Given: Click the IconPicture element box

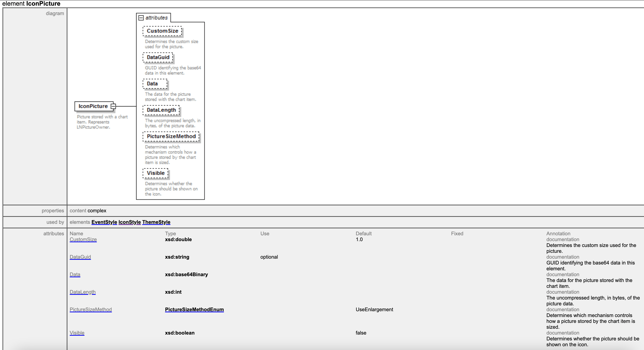Looking at the screenshot, I should [93, 106].
